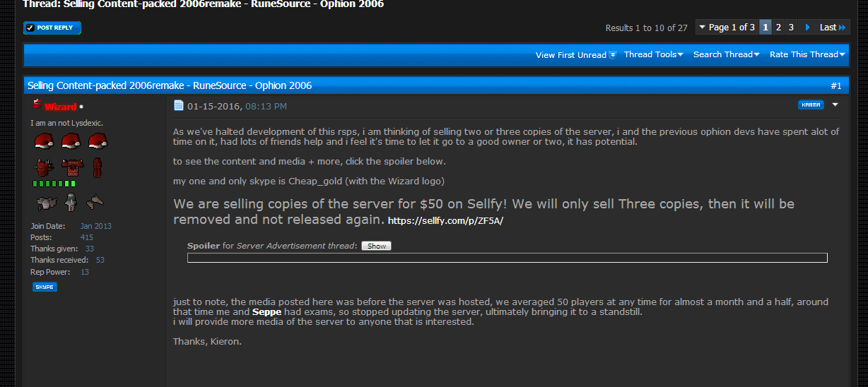
Task: Click the red dollar rank icon beside Wizard
Action: click(x=37, y=105)
